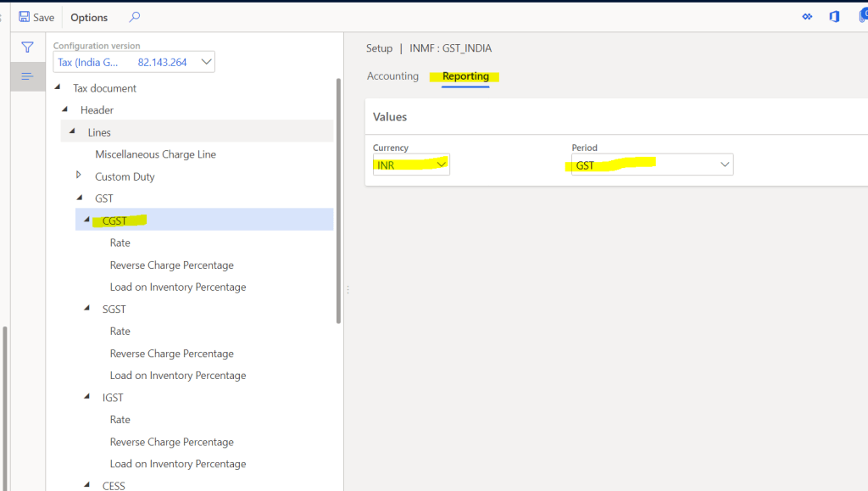Click the tree list view icon
The width and height of the screenshot is (868, 491).
pyautogui.click(x=27, y=76)
